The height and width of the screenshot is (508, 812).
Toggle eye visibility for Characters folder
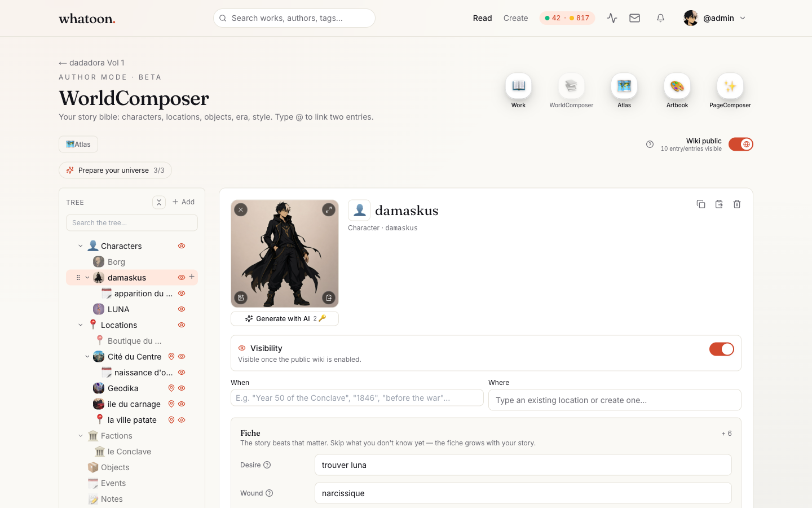[x=182, y=246]
